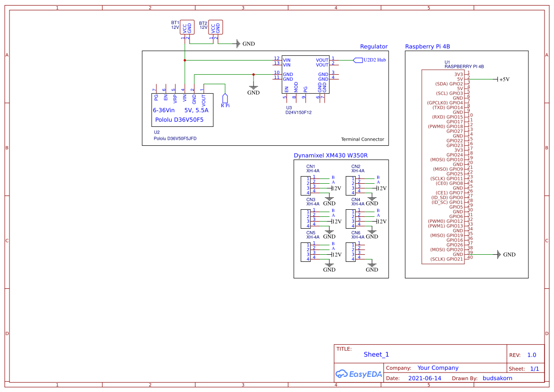Click the 'RASPBERRY PI 4B' component name under U1
Screen dimensions: 554x392
464,67
